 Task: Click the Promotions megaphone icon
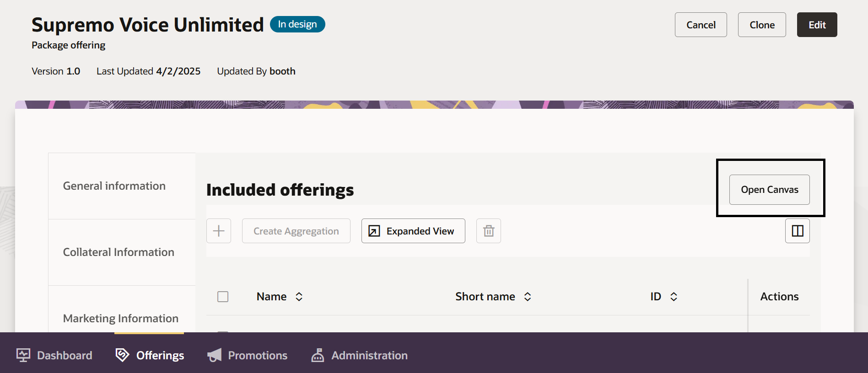pyautogui.click(x=214, y=355)
